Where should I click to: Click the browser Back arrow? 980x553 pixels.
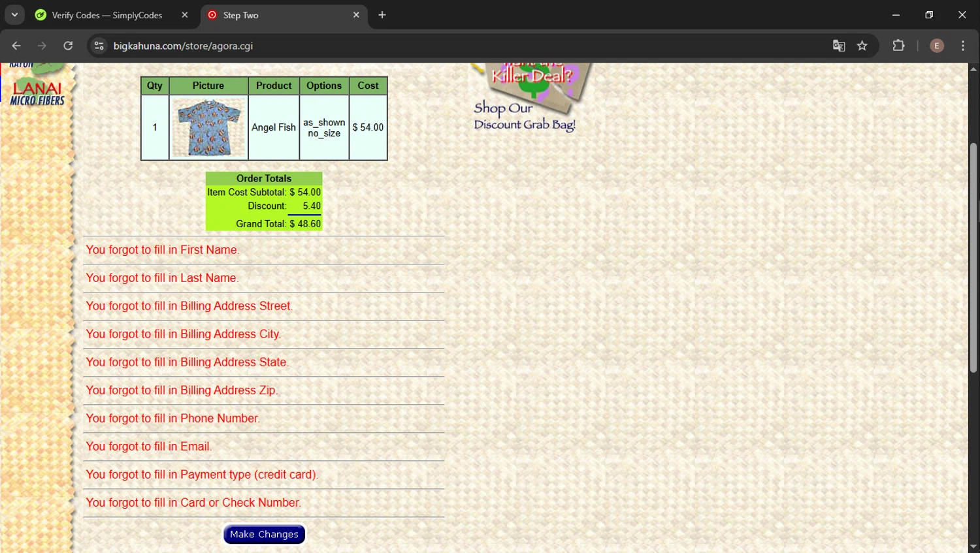click(x=16, y=46)
